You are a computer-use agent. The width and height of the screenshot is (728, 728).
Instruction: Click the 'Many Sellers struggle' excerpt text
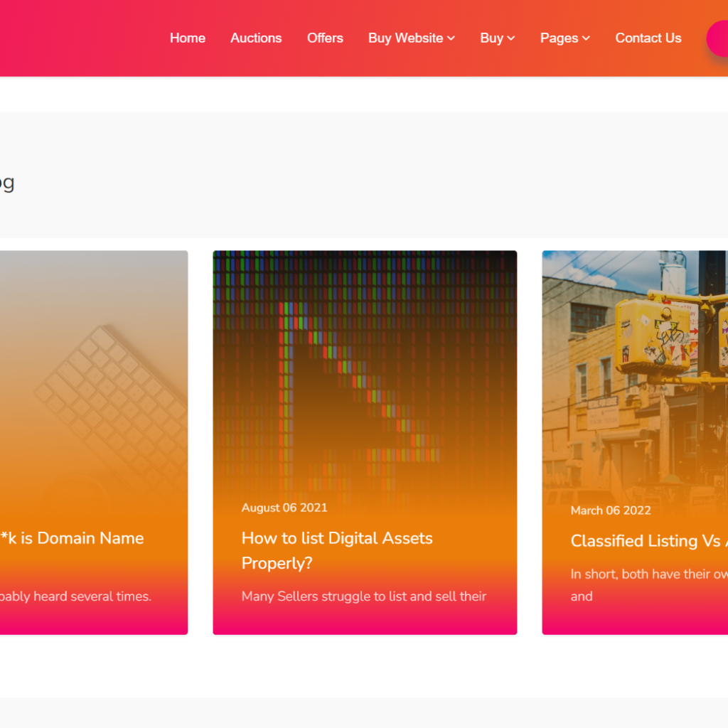pos(364,596)
